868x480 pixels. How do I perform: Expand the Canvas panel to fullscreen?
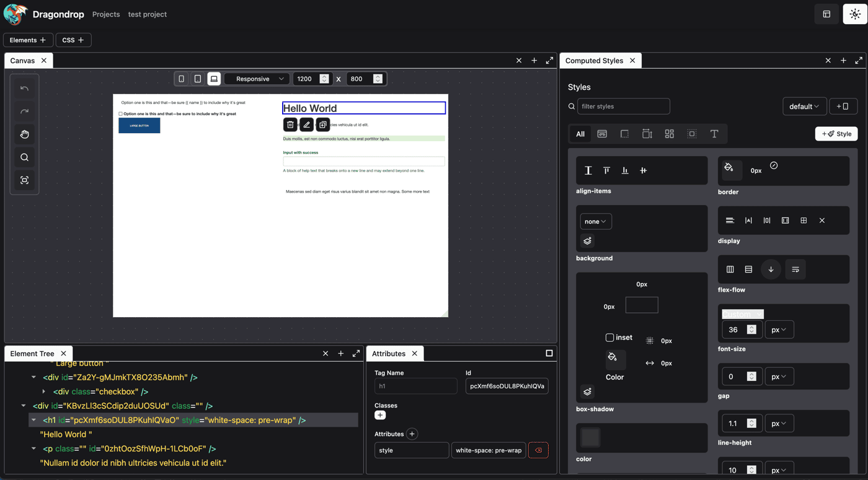click(x=549, y=61)
